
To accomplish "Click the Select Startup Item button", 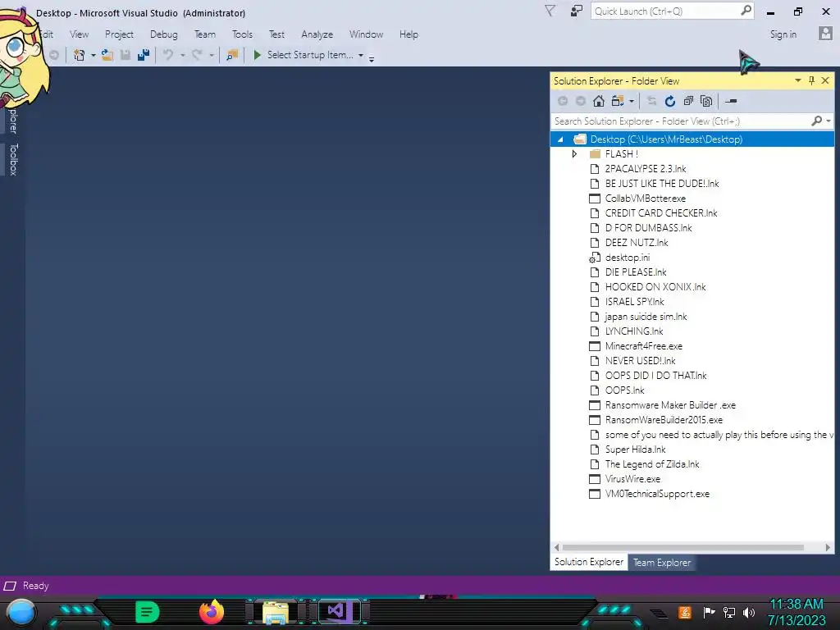I will click(309, 55).
